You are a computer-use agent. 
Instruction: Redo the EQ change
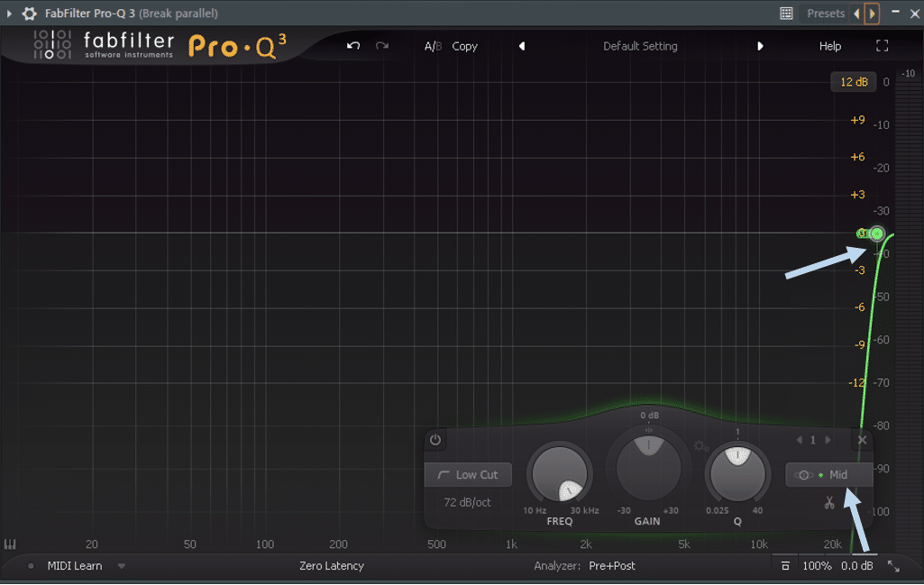coord(382,46)
